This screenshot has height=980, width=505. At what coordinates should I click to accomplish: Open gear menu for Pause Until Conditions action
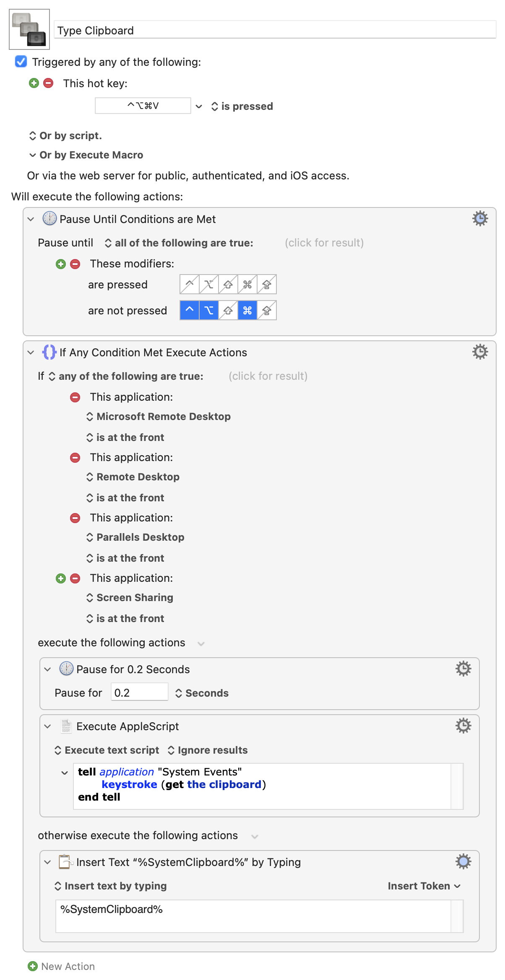(480, 218)
